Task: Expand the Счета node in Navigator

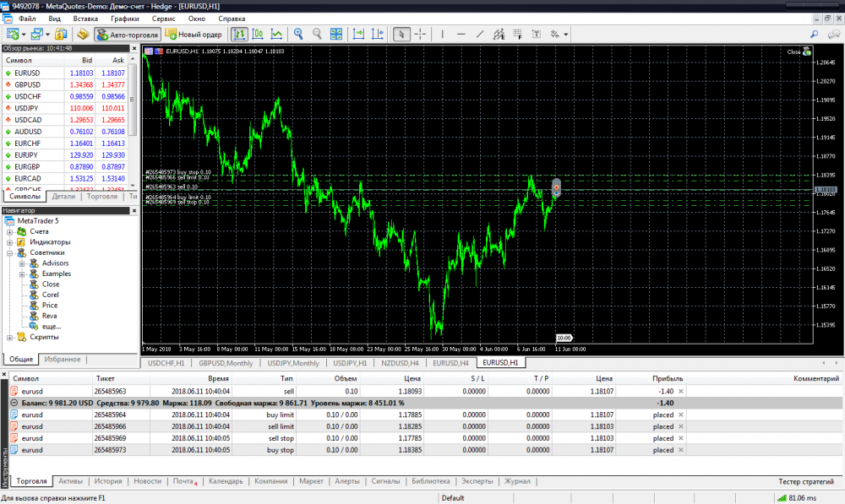Action: 9,231
